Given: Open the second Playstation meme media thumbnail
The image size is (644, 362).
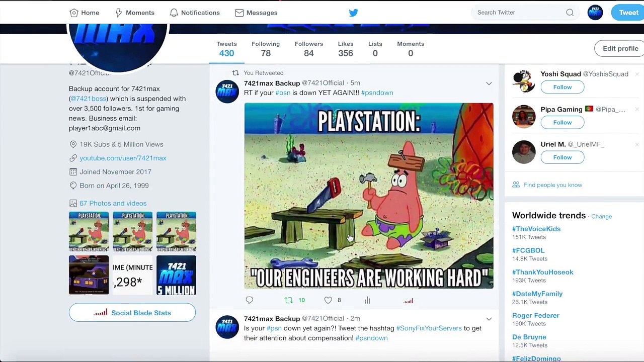Looking at the screenshot, I should click(132, 231).
